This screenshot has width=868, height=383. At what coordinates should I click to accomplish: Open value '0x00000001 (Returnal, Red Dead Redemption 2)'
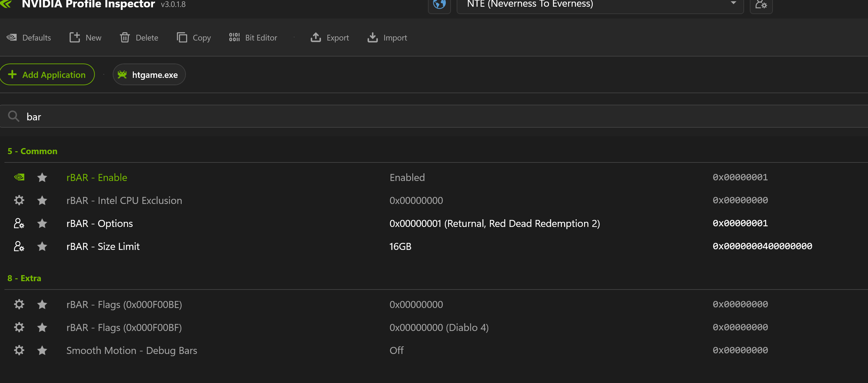coord(495,223)
